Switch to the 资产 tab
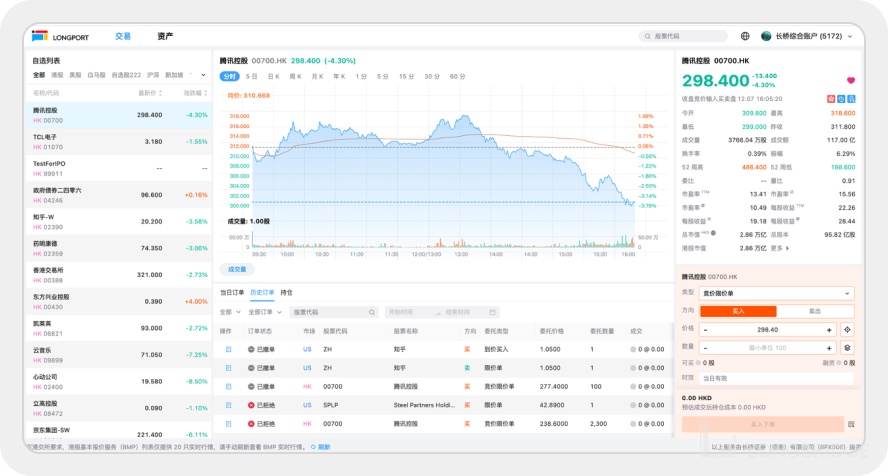Viewport: 888px width, 476px height. click(x=165, y=36)
